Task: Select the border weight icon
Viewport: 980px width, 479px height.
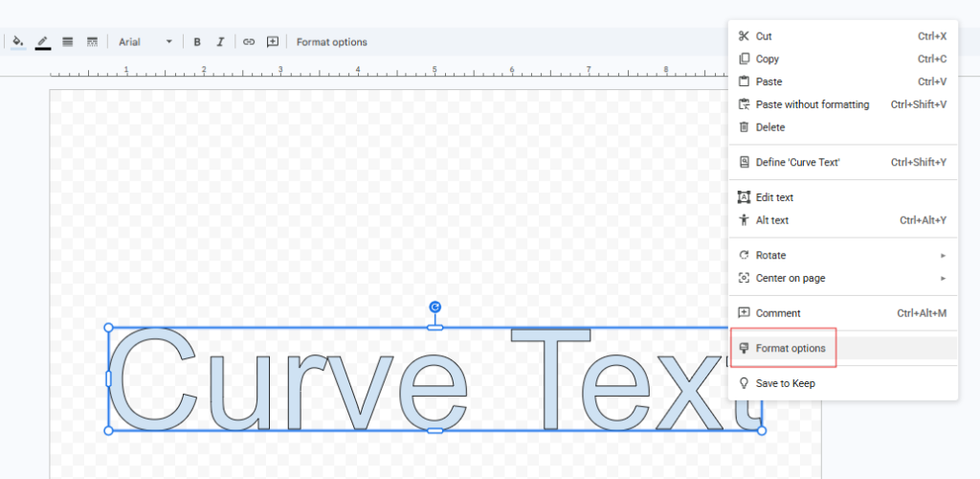Action: [68, 42]
